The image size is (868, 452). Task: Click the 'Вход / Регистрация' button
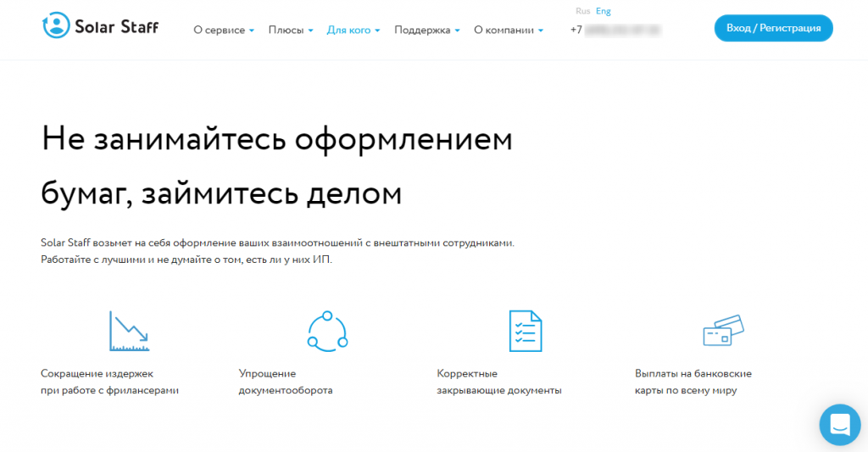click(773, 28)
